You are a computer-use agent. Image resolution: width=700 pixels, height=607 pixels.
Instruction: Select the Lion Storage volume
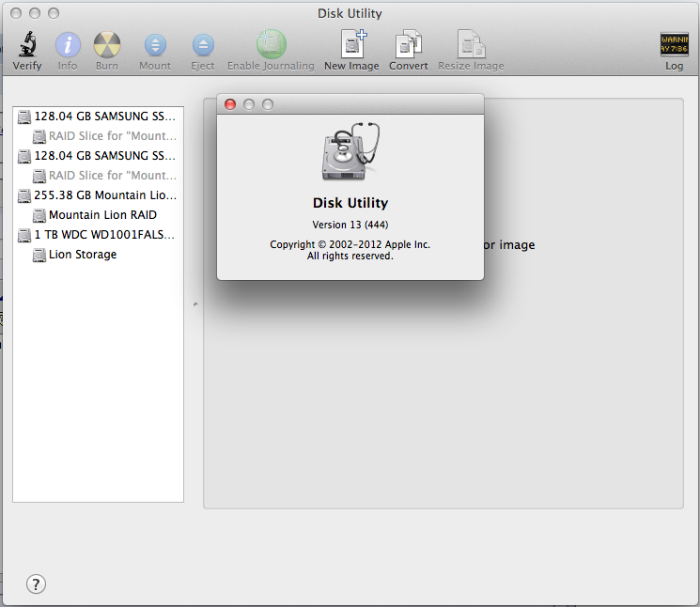[x=99, y=255]
